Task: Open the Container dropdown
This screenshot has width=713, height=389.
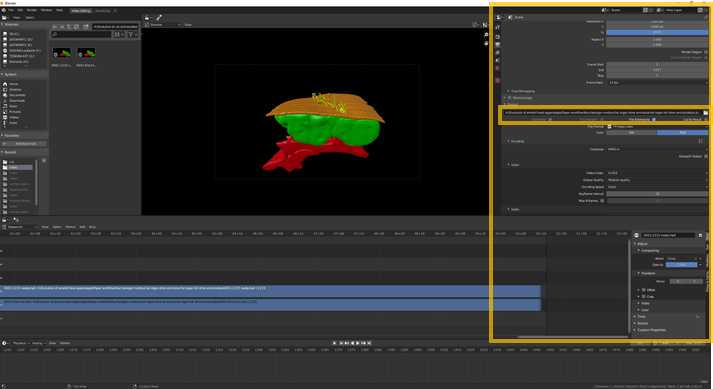Action: [657, 149]
